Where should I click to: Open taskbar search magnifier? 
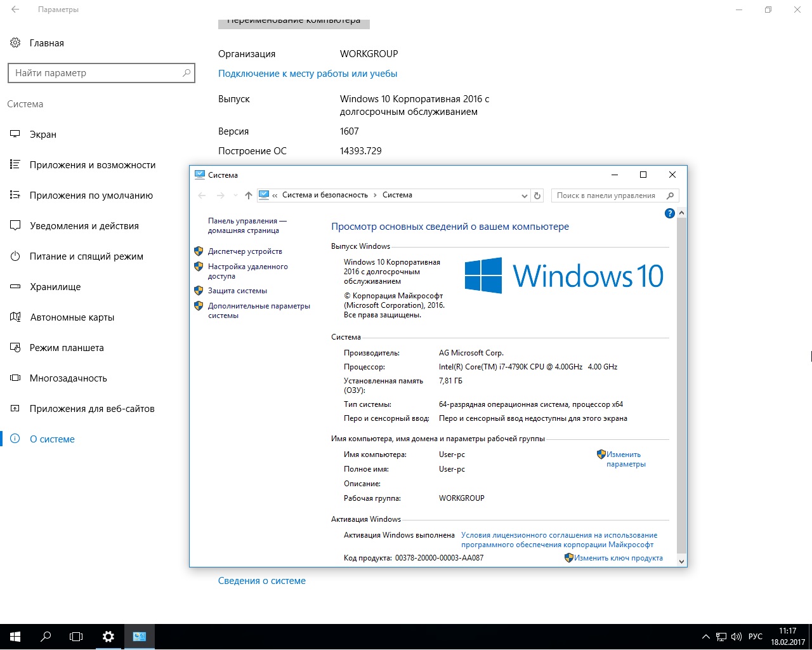click(46, 636)
